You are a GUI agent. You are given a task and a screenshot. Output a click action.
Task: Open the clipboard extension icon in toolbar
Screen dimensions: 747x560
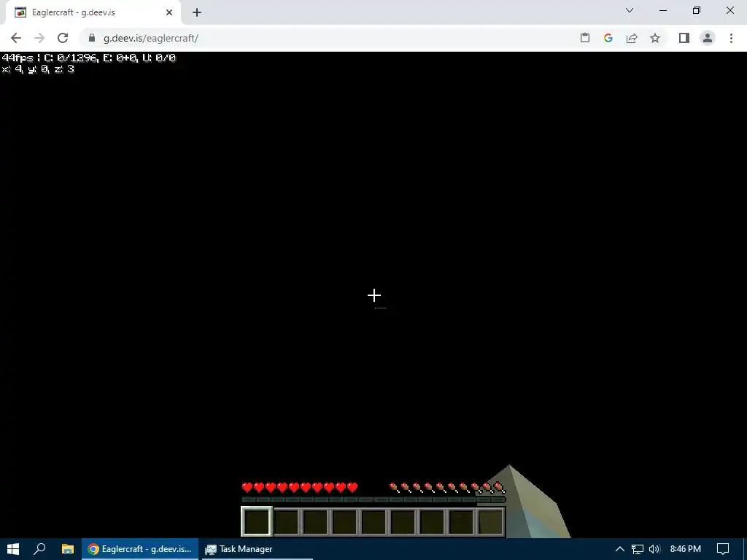585,38
